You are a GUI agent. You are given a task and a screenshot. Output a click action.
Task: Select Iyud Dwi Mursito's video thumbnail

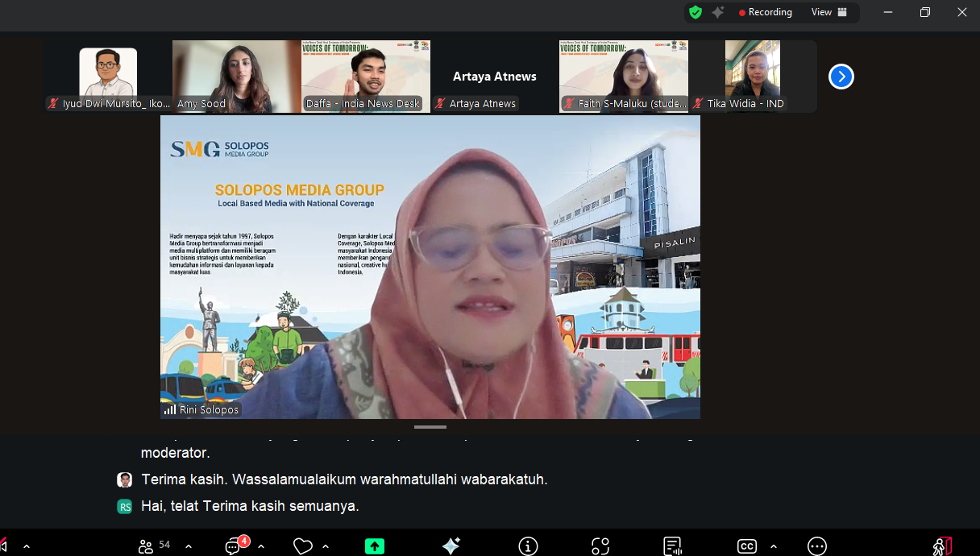pyautogui.click(x=108, y=77)
